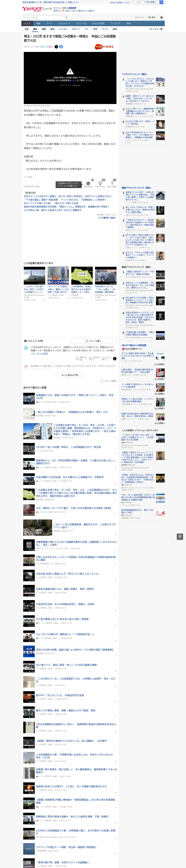Screen dimensions: 186x868
Task: Click the magnifier button beside the keyword field
Action: pos(66,18)
